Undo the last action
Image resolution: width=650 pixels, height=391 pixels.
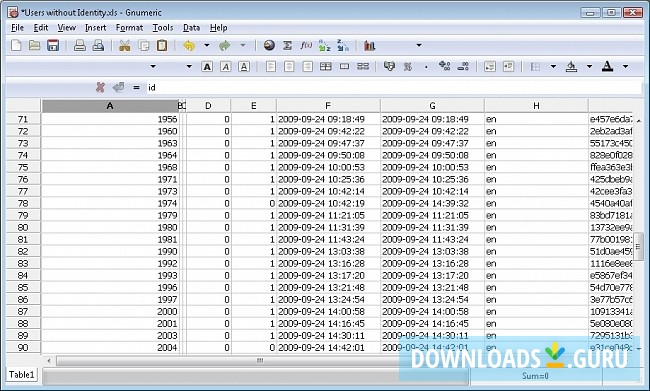pyautogui.click(x=189, y=45)
